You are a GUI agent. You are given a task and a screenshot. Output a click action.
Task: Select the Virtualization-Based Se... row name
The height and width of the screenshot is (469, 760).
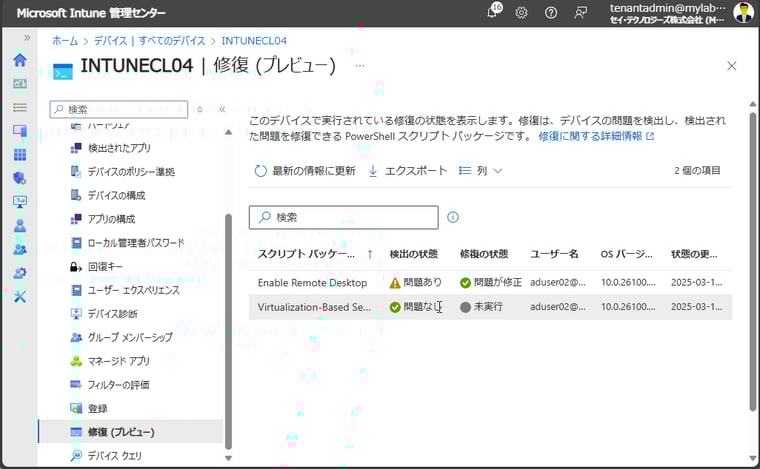314,307
